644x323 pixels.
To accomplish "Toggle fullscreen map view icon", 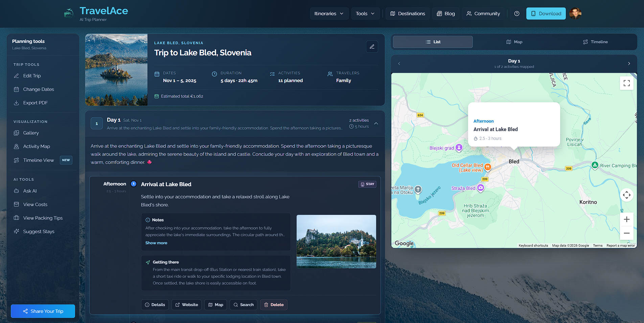I will 626,83.
